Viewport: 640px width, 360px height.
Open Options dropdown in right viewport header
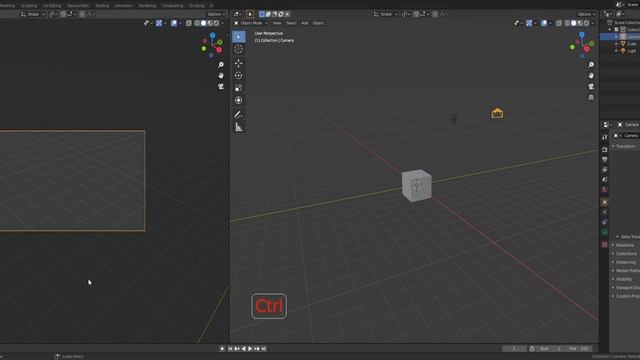click(x=586, y=14)
